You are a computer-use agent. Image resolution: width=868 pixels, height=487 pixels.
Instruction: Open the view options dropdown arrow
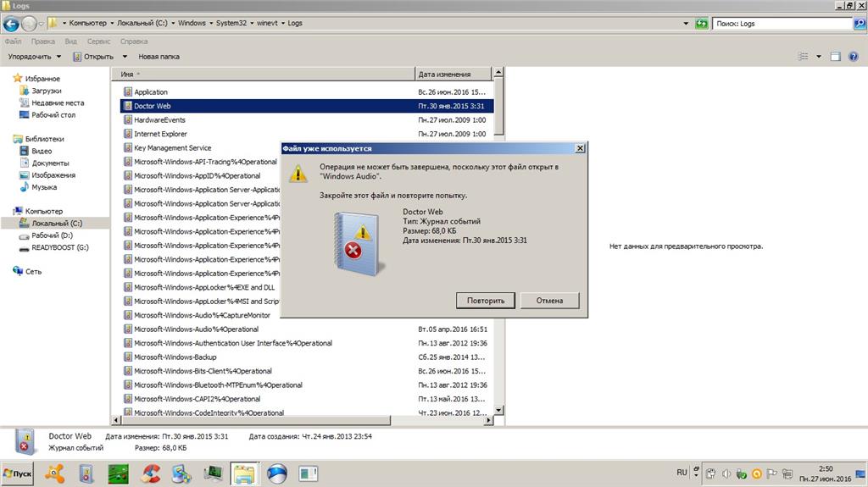coord(819,57)
